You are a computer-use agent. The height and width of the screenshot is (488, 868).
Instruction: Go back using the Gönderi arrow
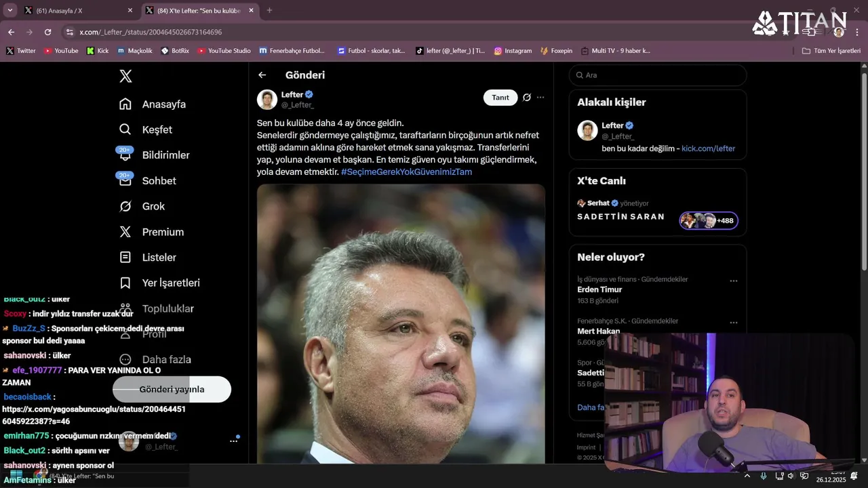coord(262,75)
